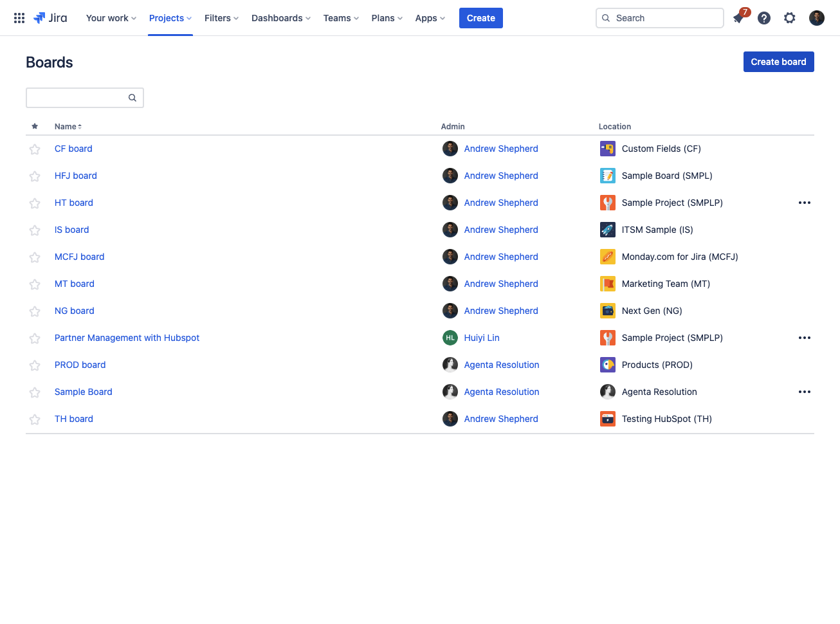The height and width of the screenshot is (624, 840).
Task: Click ITSM Sample (IS) rocket icon
Action: coord(608,230)
